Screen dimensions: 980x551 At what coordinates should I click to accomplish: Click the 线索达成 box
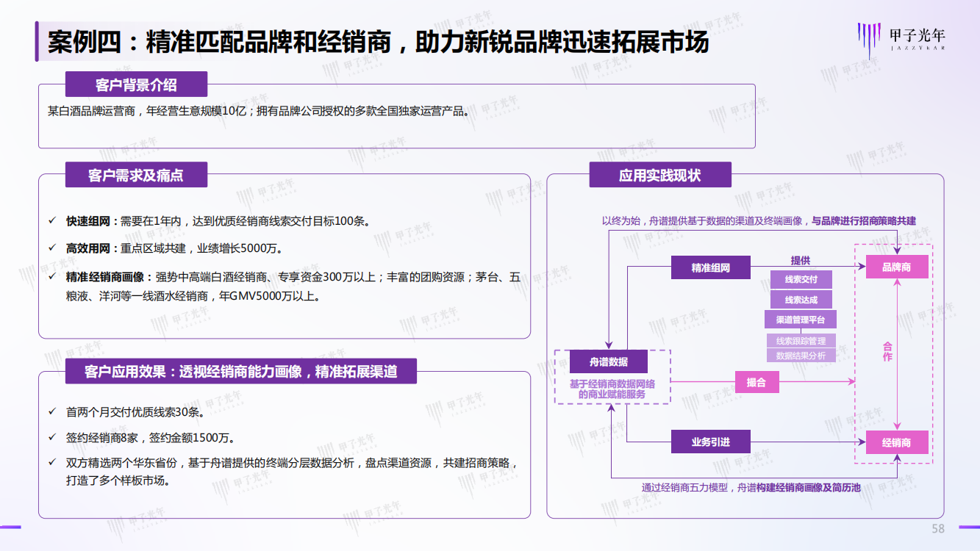click(801, 300)
